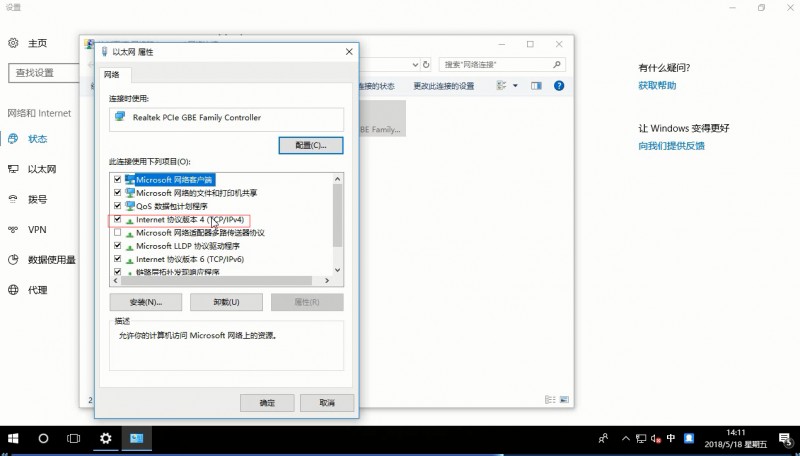This screenshot has width=800, height=456.
Task: Toggle Microsoft 网络客户端 checkbox
Action: pos(117,180)
